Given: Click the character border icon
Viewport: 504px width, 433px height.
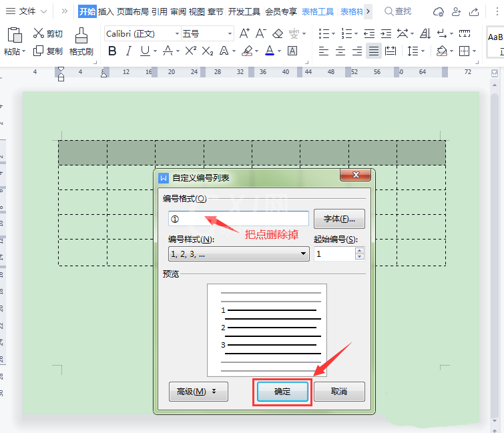Looking at the screenshot, I should 292,51.
